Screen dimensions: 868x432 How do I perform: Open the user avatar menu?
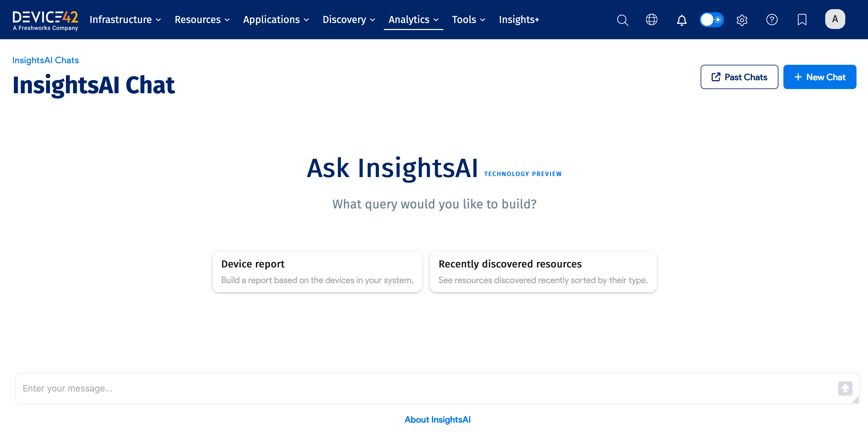click(835, 19)
